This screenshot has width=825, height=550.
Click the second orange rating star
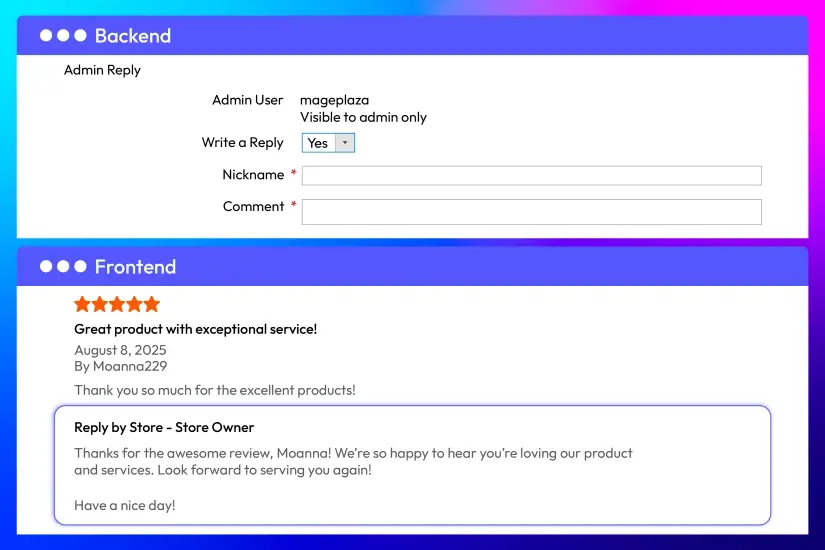(100, 304)
